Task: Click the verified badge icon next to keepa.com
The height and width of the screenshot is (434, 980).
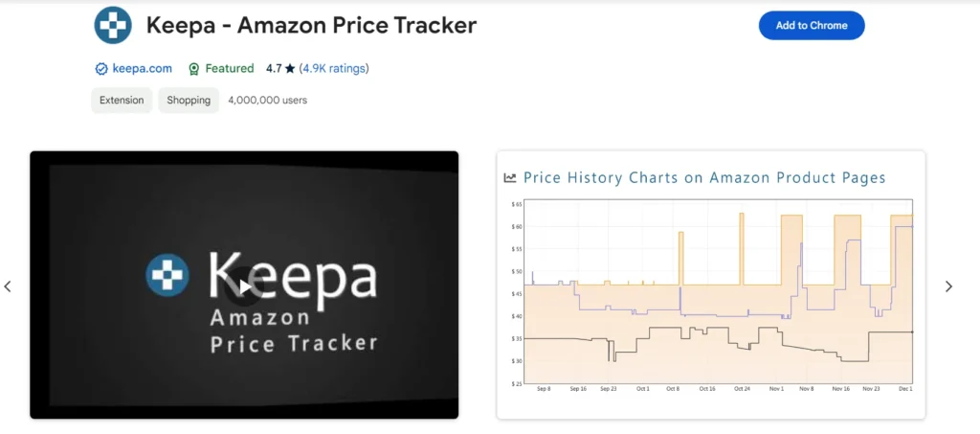Action: (101, 69)
